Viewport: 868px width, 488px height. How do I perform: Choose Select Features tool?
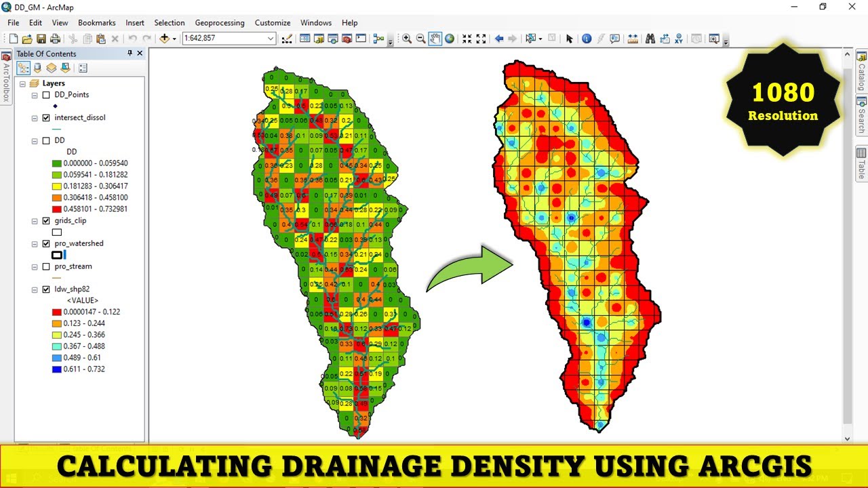coord(530,39)
